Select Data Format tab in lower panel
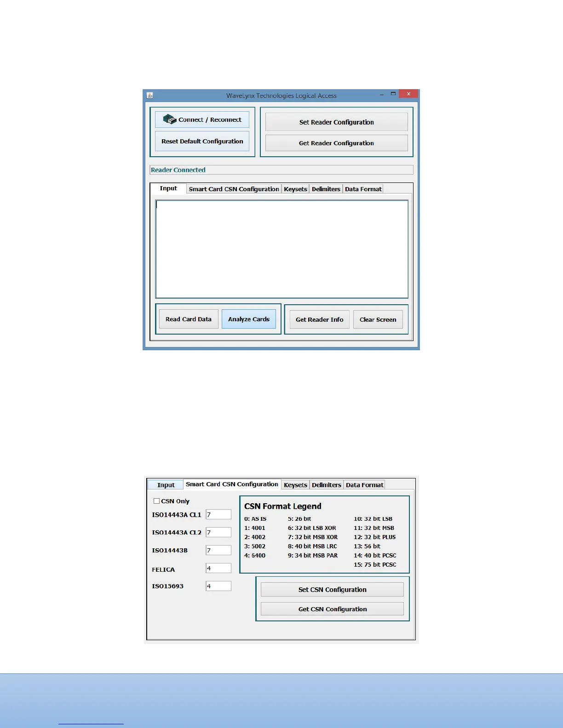Viewport: 563px width, 728px height. [x=364, y=485]
